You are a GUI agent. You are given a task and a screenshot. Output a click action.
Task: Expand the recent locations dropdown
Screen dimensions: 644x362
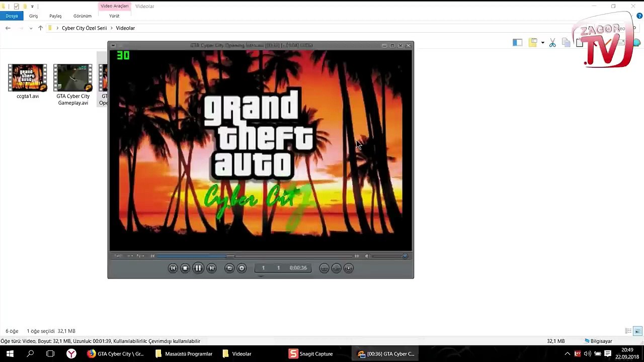pyautogui.click(x=31, y=28)
